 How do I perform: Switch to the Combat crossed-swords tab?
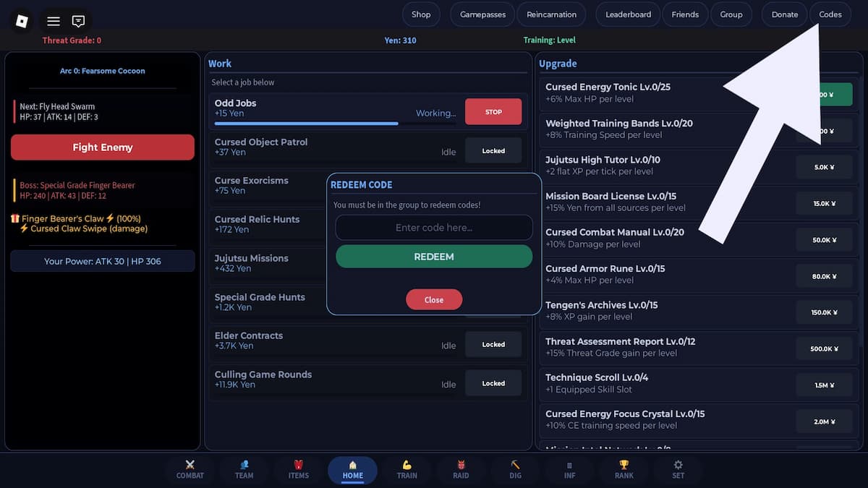190,469
